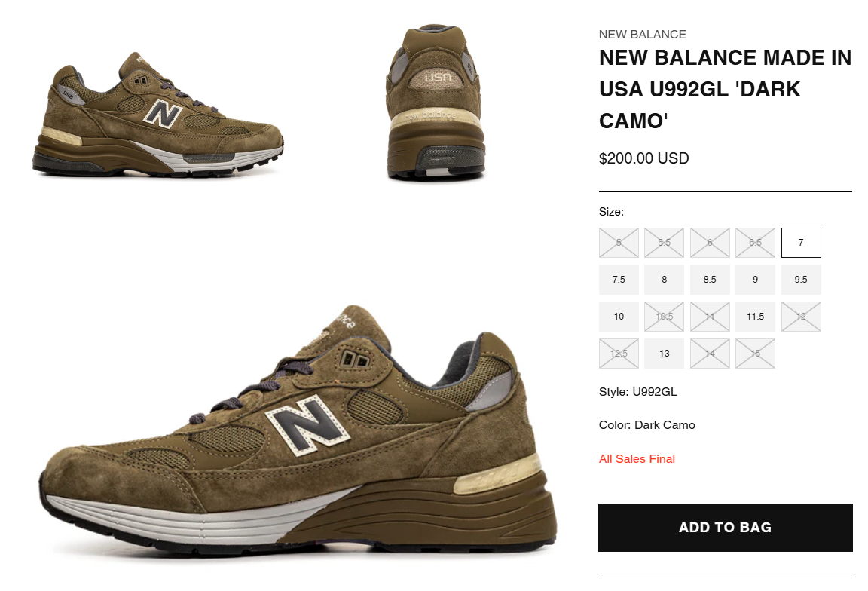
Task: Select size 8.5
Action: coord(710,280)
